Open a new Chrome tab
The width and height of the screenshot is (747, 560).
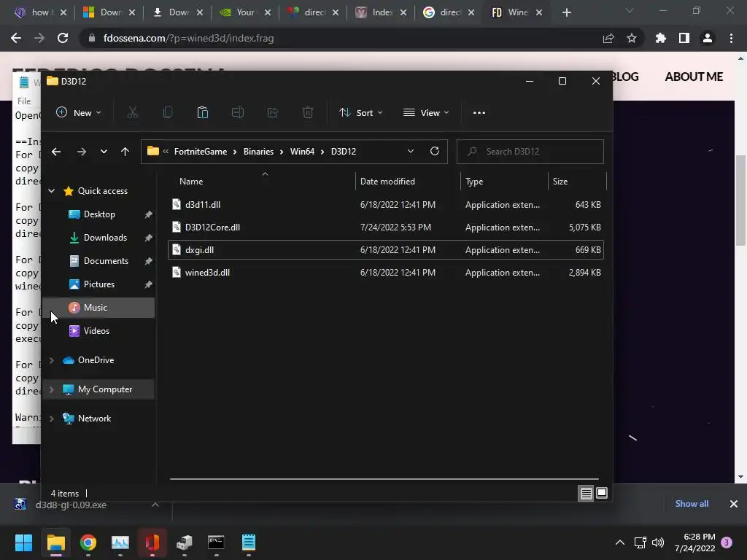click(x=566, y=12)
